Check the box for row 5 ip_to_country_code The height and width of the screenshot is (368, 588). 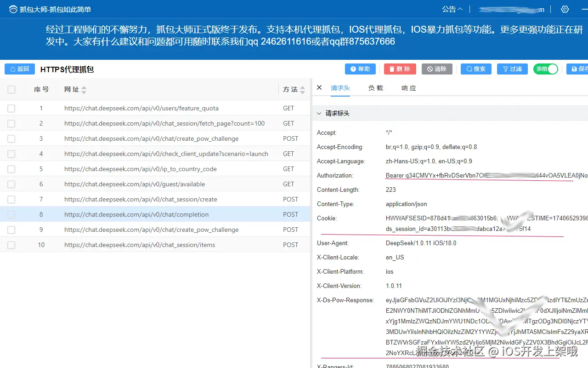(11, 169)
